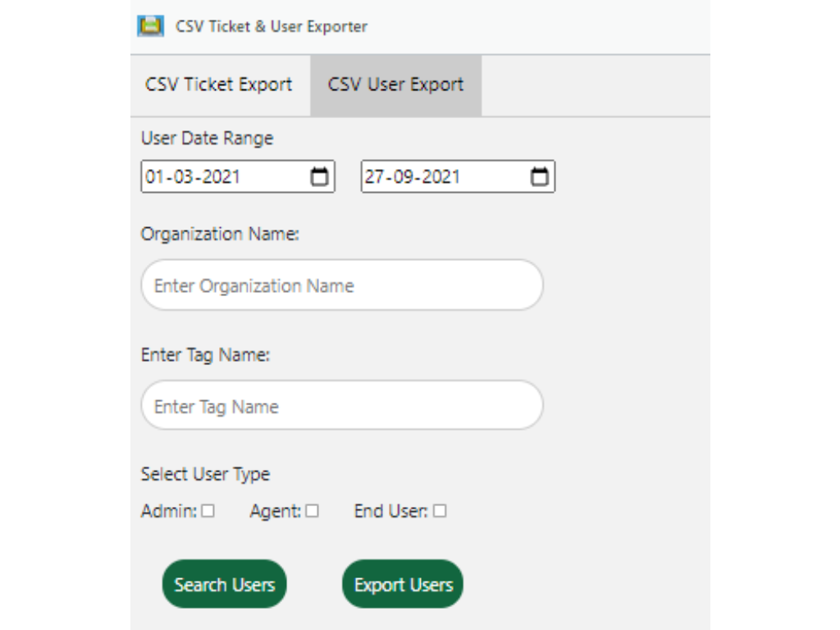Click the CSV Ticket & User Exporter title
Viewport: 840px width, 630px height.
click(272, 26)
